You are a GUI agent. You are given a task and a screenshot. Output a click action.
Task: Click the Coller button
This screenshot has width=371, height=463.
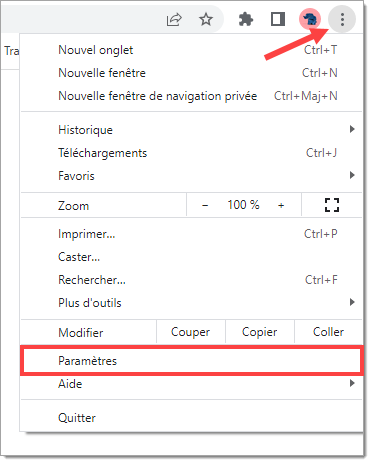(x=328, y=332)
